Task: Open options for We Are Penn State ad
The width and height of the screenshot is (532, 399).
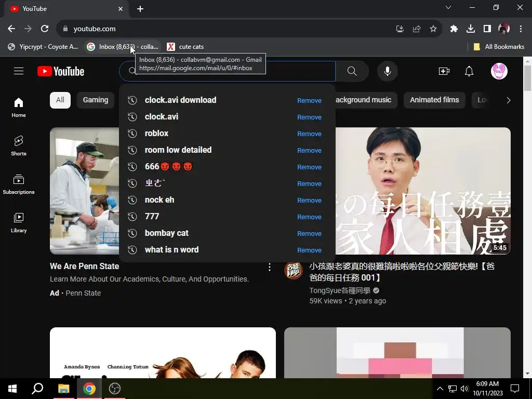Action: (x=270, y=268)
